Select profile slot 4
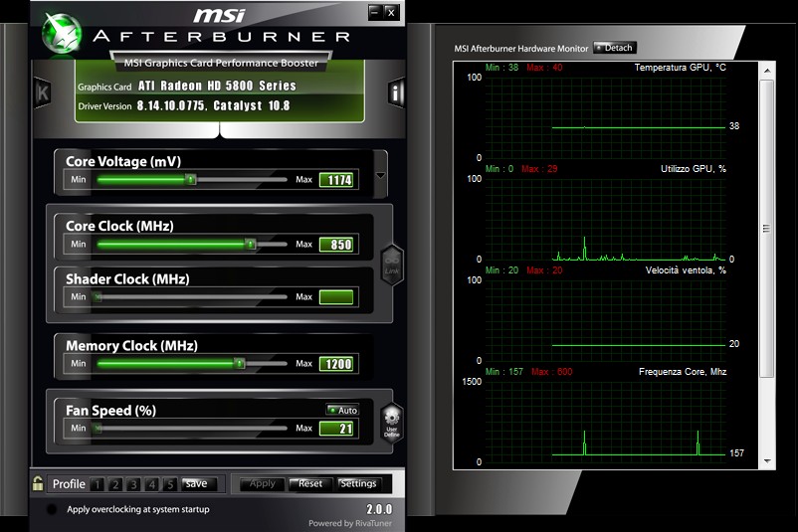Viewport: 798px width, 532px height. click(x=151, y=484)
